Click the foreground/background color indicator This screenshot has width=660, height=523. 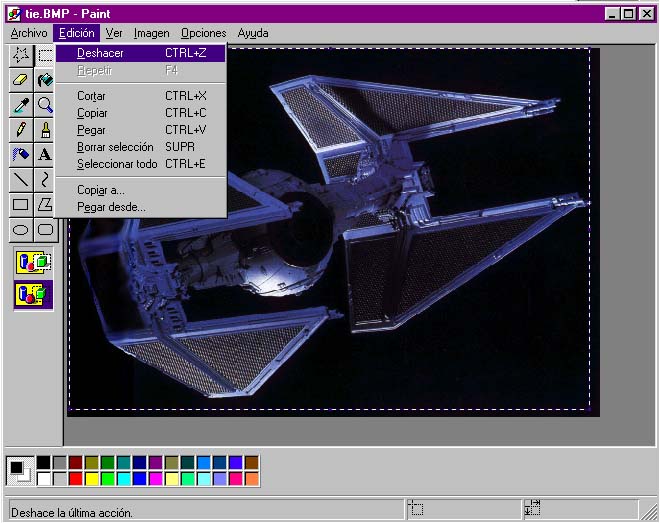click(x=20, y=471)
